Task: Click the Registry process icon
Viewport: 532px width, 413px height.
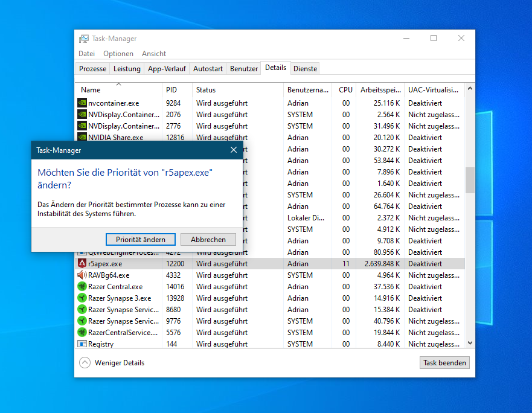Action: tap(82, 344)
